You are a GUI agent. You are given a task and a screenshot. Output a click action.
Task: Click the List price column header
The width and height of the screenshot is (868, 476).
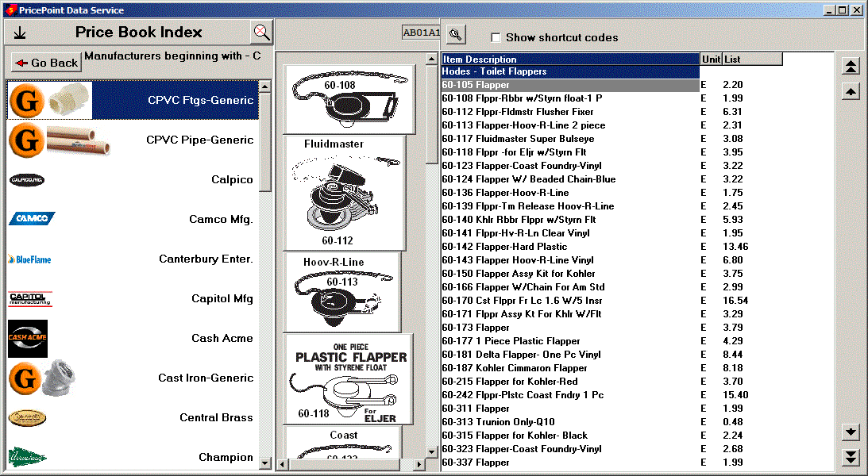click(x=752, y=59)
